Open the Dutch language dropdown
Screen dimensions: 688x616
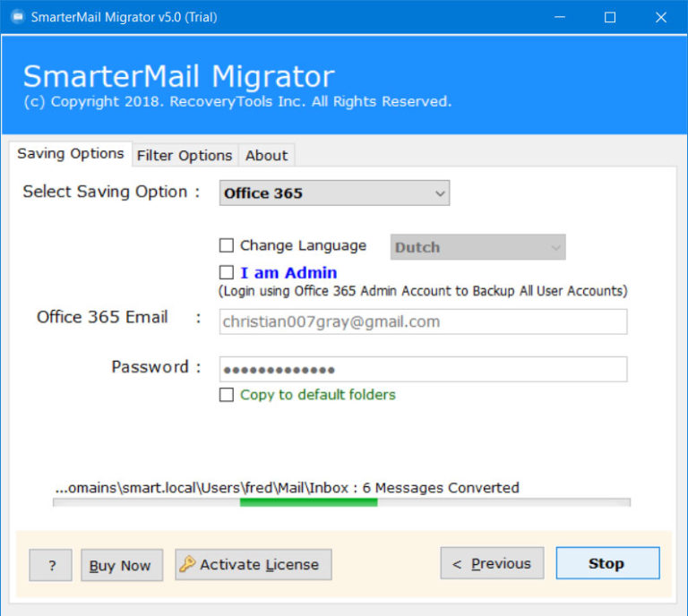[x=477, y=247]
